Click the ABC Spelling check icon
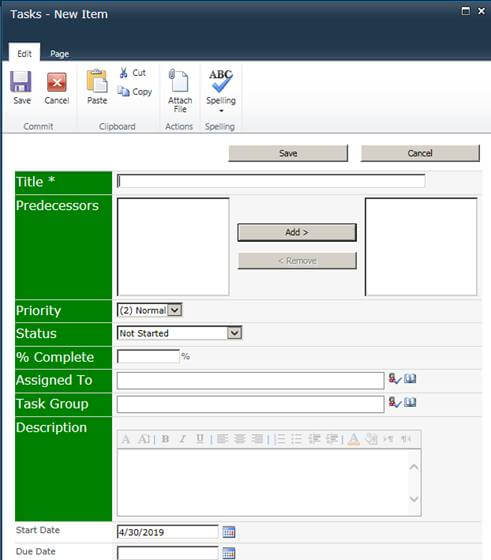Screen dimensions: 491x560 click(x=221, y=81)
